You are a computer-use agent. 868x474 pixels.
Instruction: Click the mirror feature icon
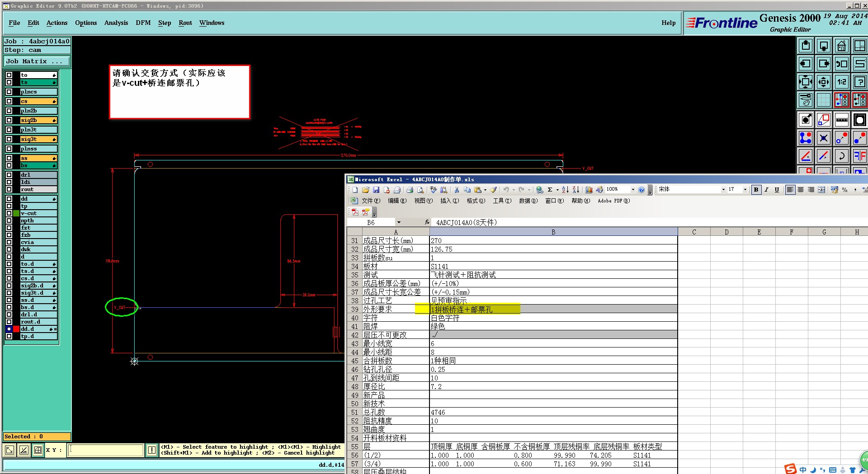tap(859, 156)
